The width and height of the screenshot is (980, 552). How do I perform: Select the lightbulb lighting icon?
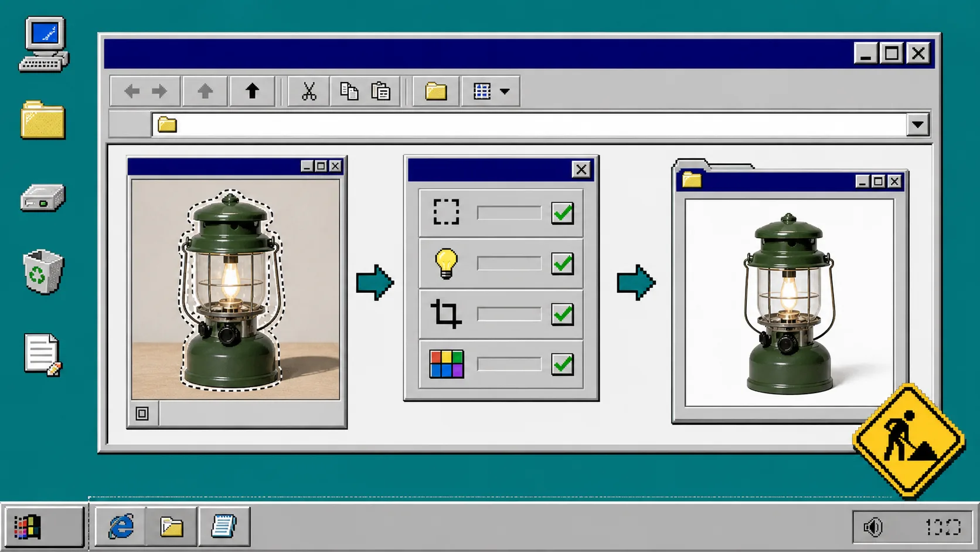[446, 263]
